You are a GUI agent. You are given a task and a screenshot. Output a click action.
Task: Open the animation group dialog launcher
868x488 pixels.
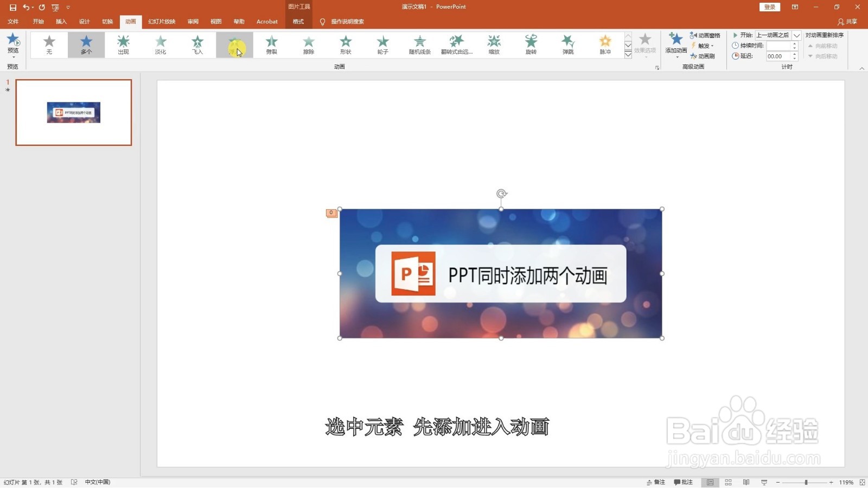click(657, 68)
